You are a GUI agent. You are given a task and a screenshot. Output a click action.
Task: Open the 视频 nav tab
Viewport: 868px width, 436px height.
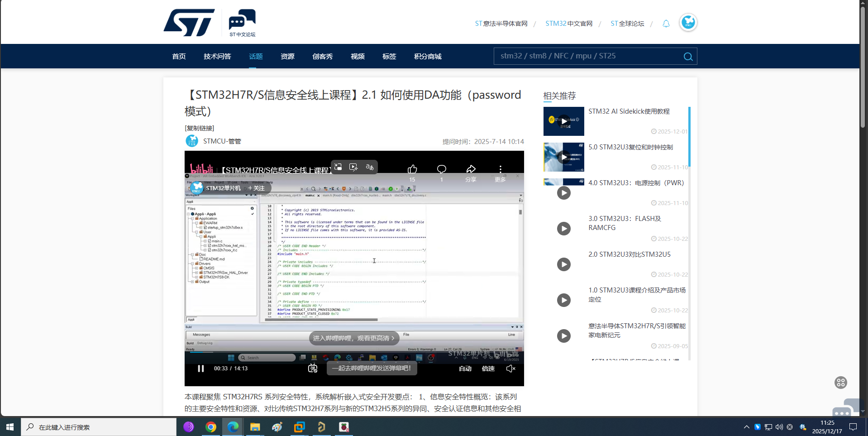[358, 56]
